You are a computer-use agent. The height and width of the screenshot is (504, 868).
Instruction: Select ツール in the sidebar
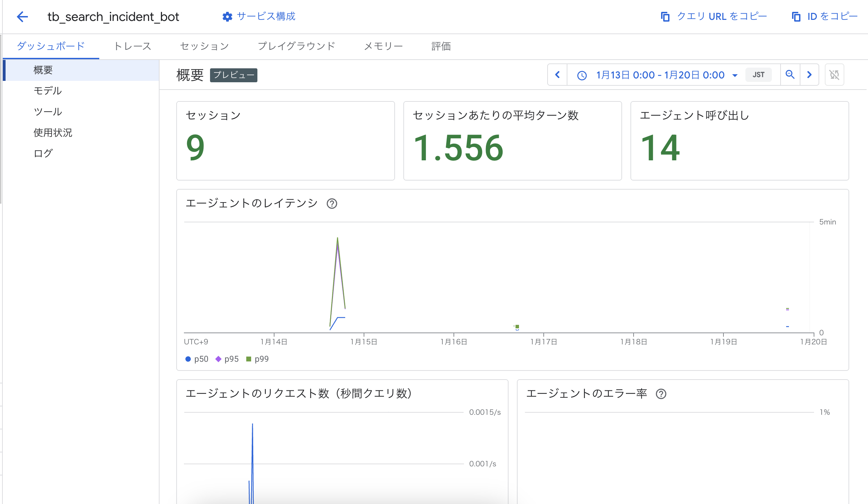coord(81,112)
